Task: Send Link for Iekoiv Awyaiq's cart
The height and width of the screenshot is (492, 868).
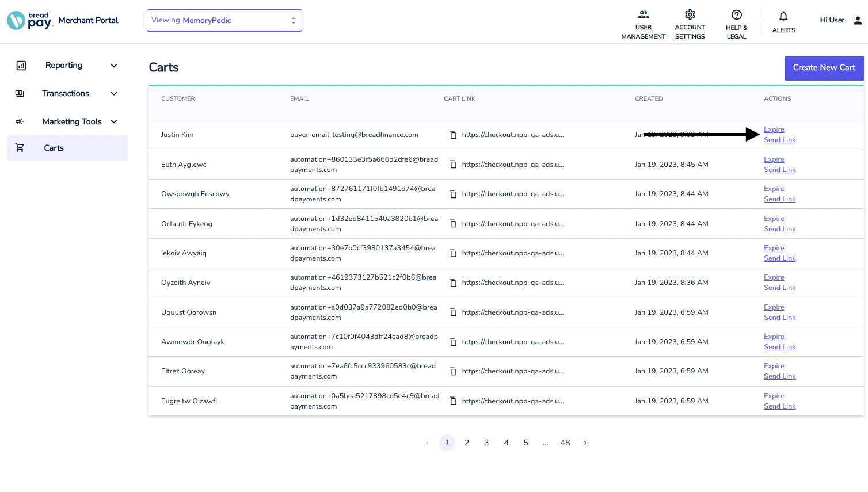Action: (779, 258)
